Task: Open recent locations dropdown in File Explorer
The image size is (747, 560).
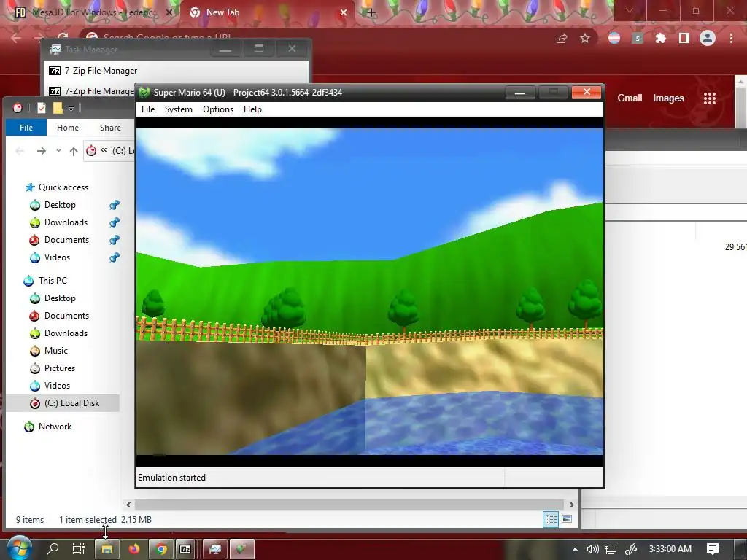Action: (58, 150)
